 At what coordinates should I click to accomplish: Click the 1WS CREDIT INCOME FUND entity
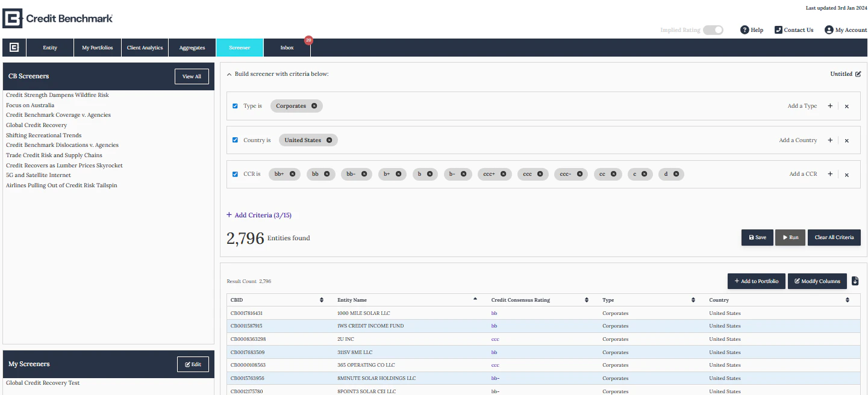coord(370,326)
